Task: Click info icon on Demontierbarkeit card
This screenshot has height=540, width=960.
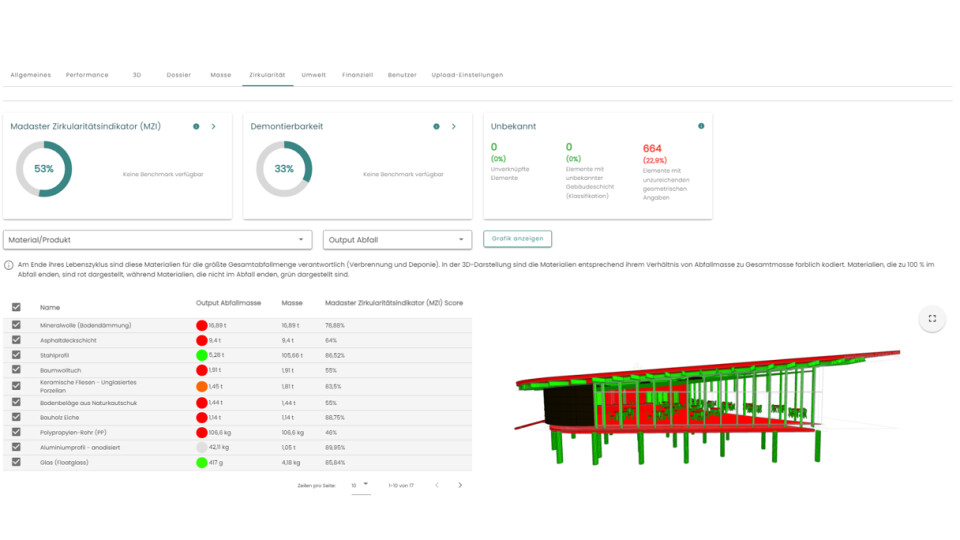Action: coord(436,127)
